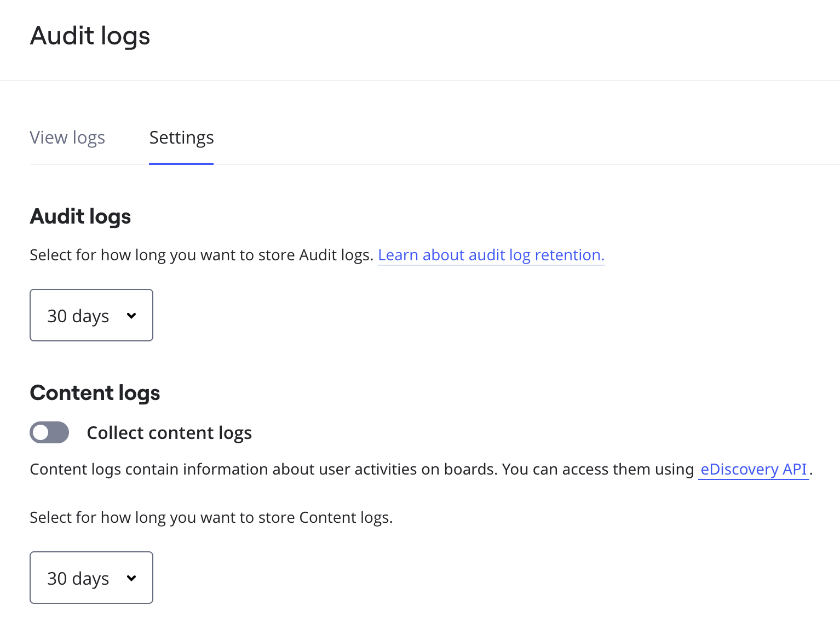Follow the eDiscovery API link
Screen dimensions: 840x628
tap(753, 470)
